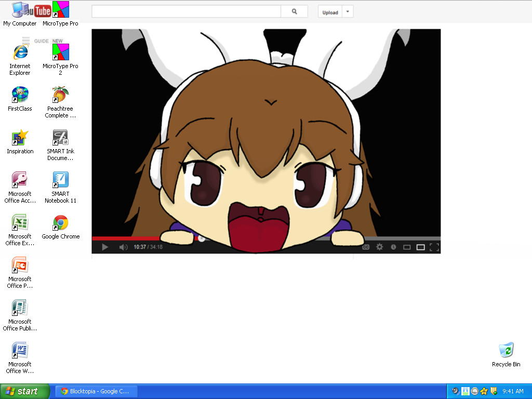
Task: Open the My Computer desktop icon
Action: click(20, 14)
